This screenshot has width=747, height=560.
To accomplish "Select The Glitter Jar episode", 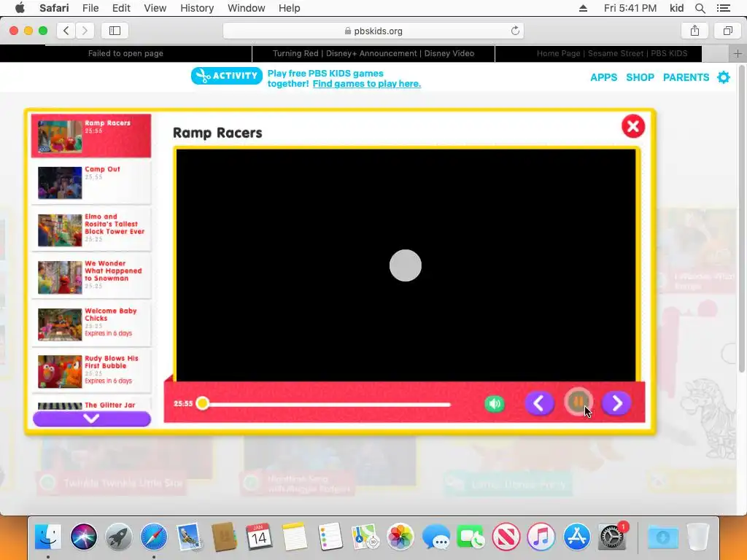I will [x=91, y=405].
